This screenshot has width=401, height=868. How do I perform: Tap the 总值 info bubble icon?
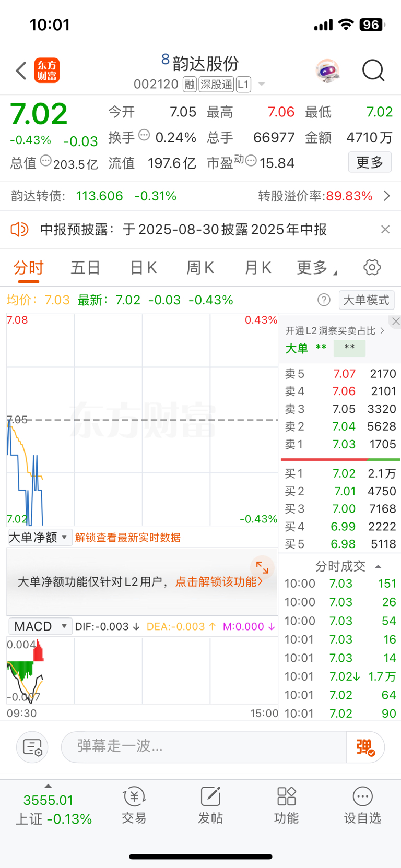point(46,161)
